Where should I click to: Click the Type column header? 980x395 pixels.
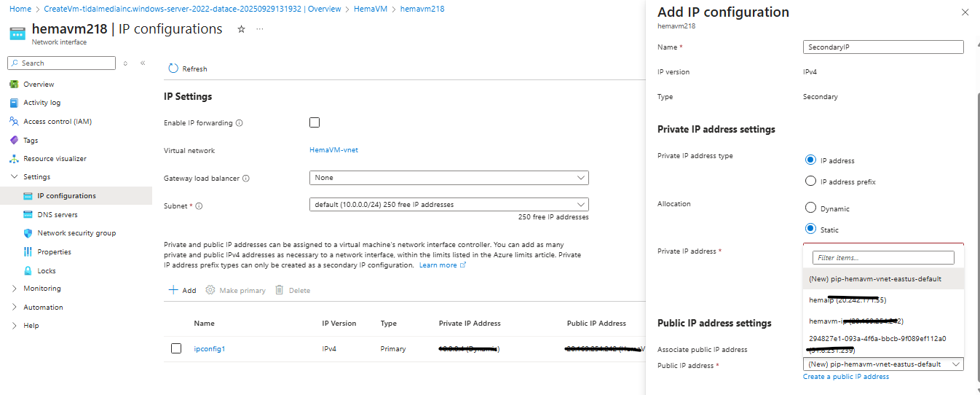point(389,323)
